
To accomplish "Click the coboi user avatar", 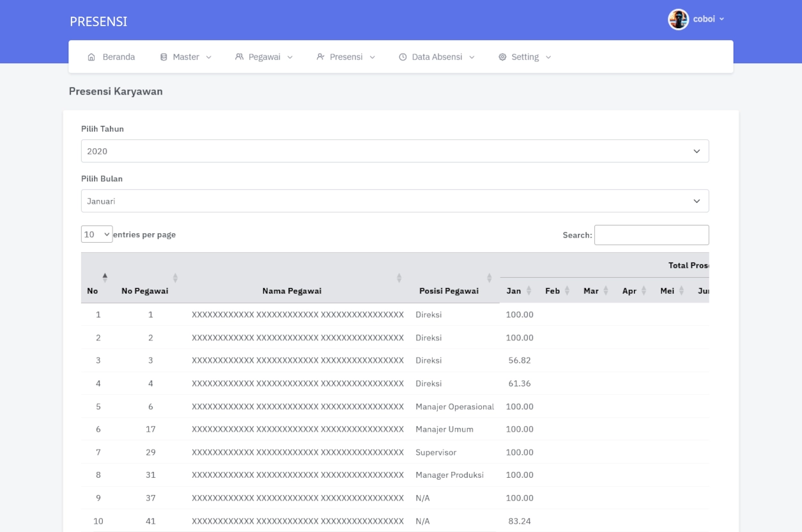I will click(x=678, y=19).
